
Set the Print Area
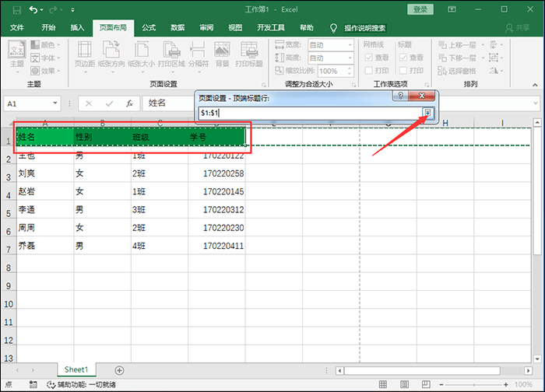(x=171, y=56)
